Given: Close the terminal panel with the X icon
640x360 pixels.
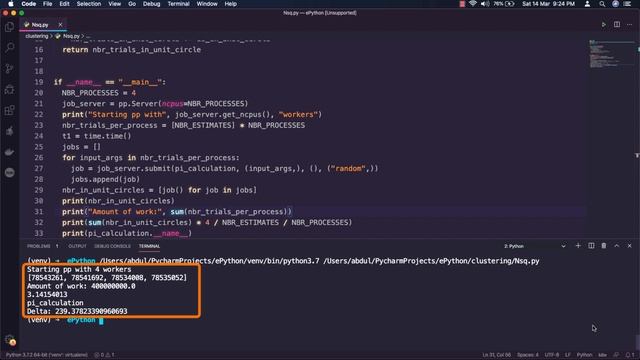Looking at the screenshot, I should coord(629,246).
